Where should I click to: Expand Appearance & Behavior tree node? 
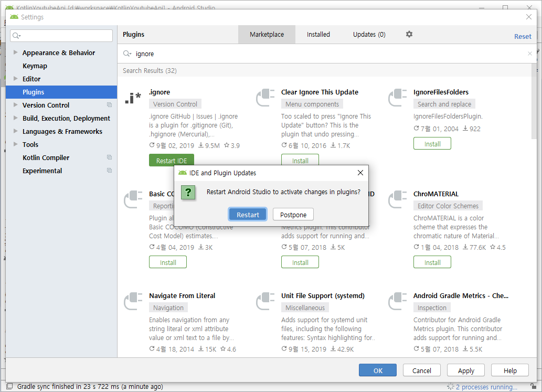pos(15,52)
